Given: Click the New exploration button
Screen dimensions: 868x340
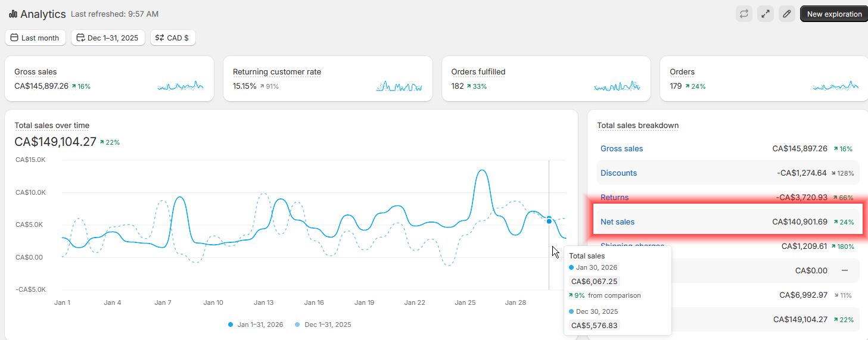Looking at the screenshot, I should [x=834, y=14].
